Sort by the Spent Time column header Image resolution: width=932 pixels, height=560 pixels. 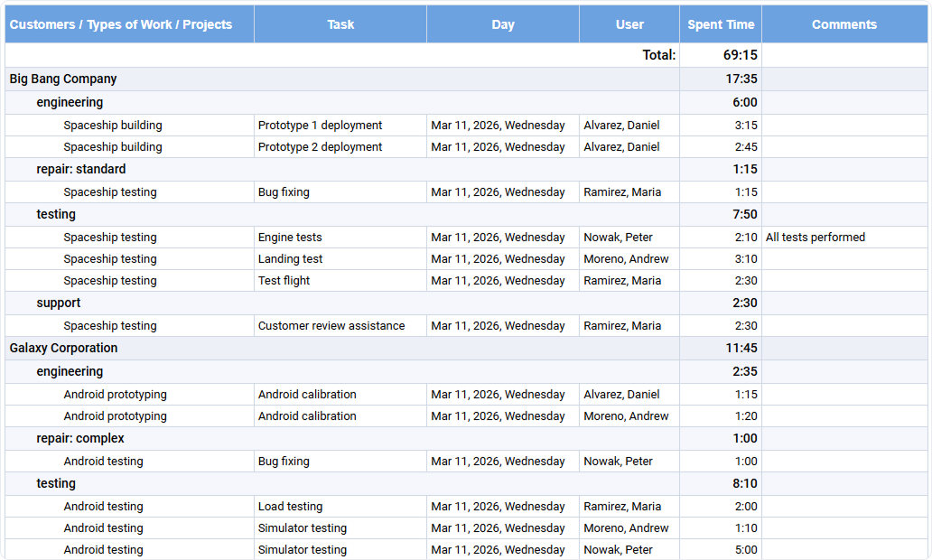point(721,23)
